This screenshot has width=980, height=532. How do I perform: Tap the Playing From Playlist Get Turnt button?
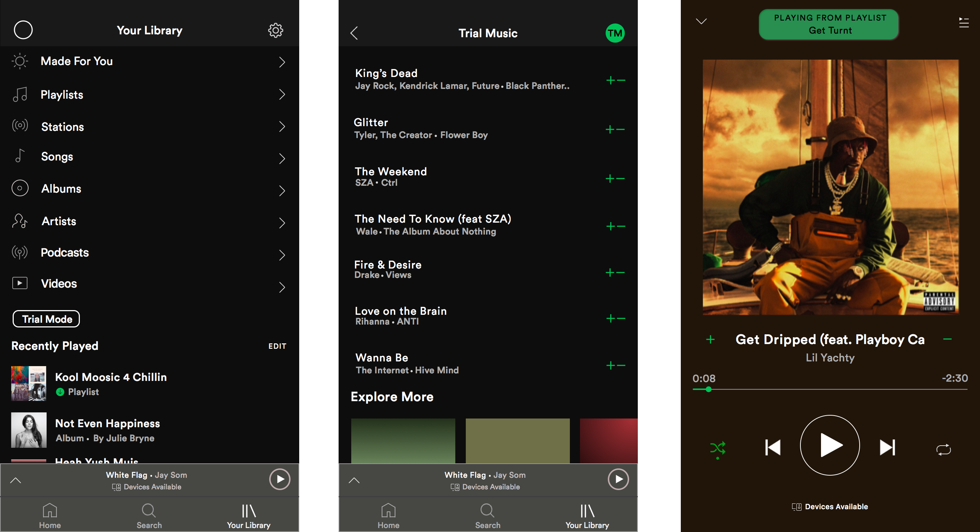point(829,24)
